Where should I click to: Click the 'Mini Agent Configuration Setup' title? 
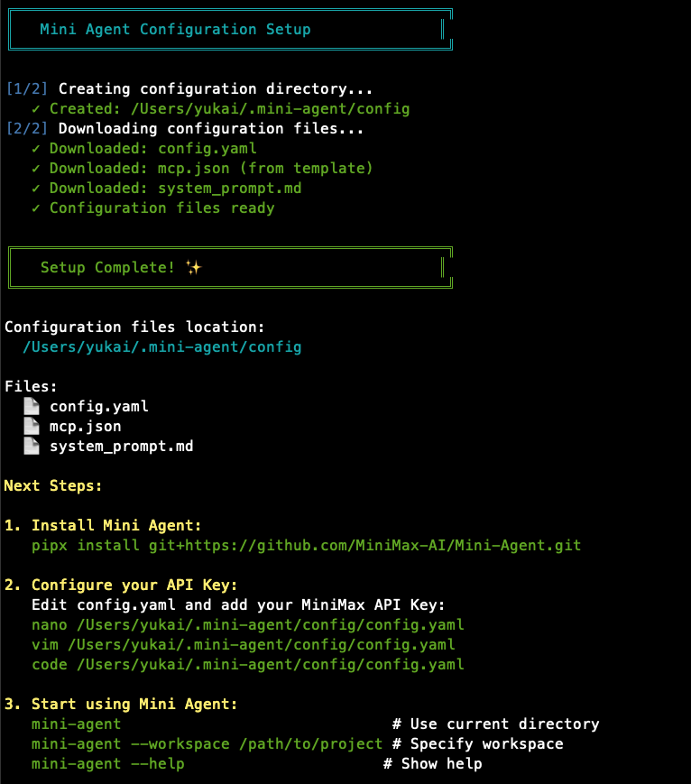[175, 30]
